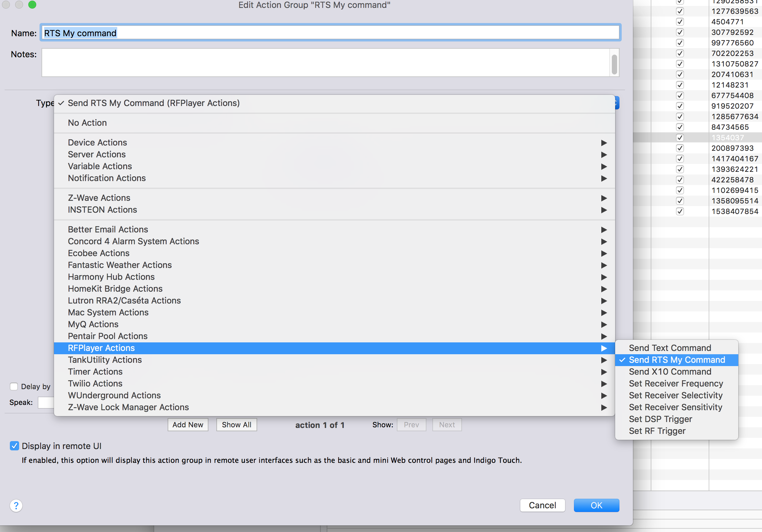Choose Set Receiver Selectivity

coord(676,395)
